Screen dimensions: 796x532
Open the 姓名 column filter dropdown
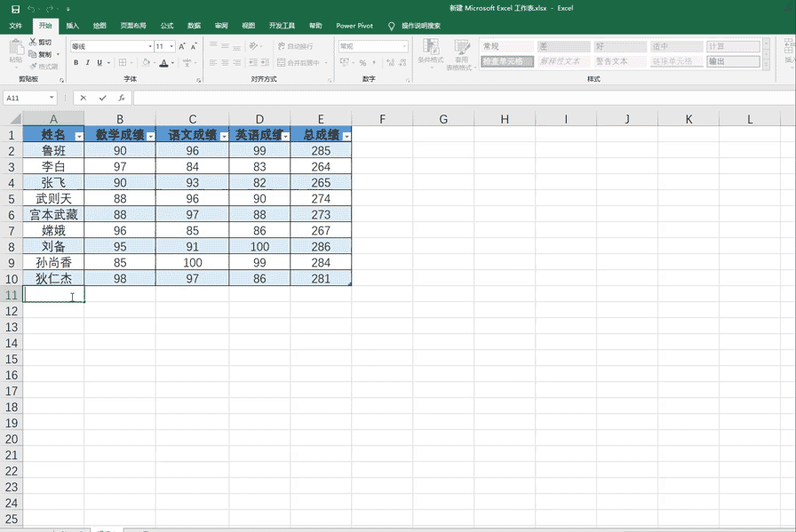pos(79,137)
